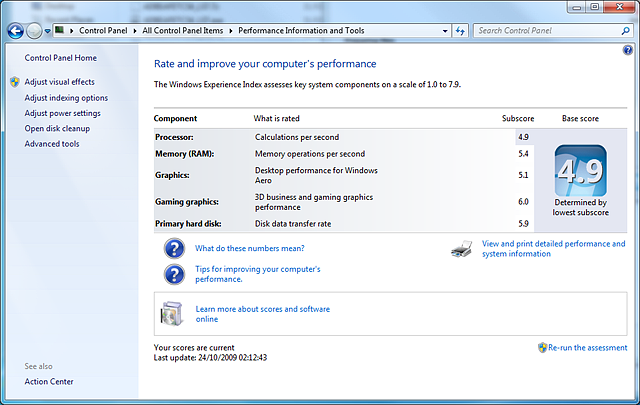Click the software box icon

[171, 314]
